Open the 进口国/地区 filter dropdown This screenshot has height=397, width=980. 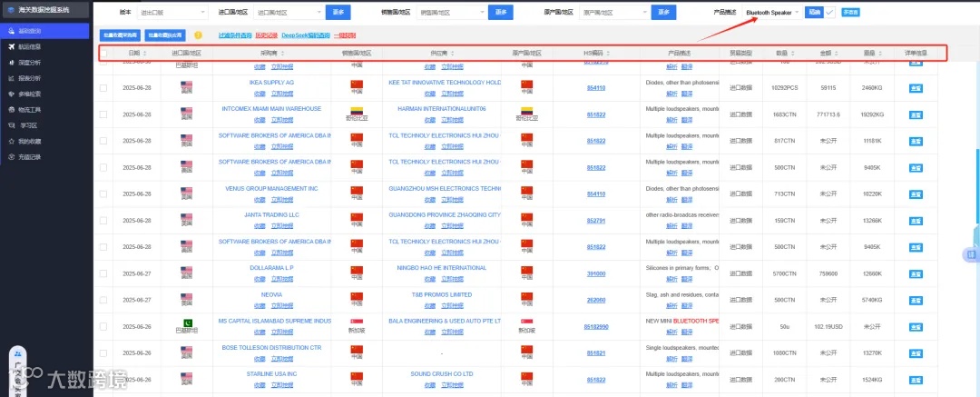(289, 12)
